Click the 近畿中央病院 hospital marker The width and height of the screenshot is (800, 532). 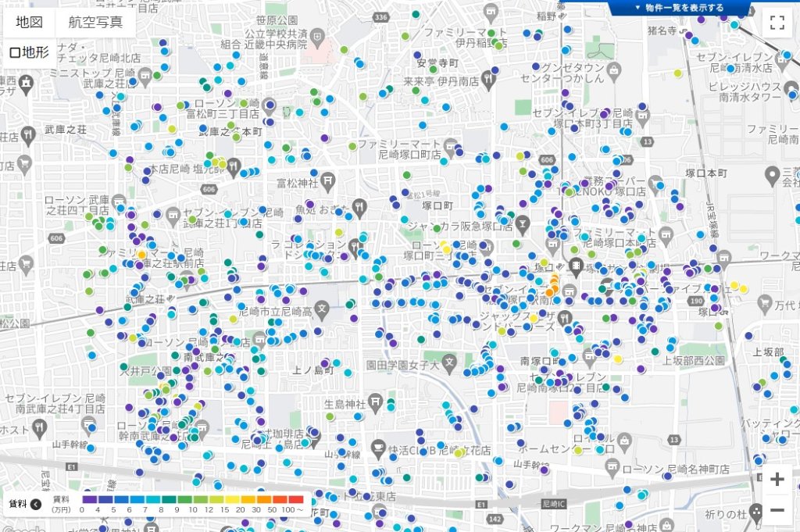(x=318, y=37)
